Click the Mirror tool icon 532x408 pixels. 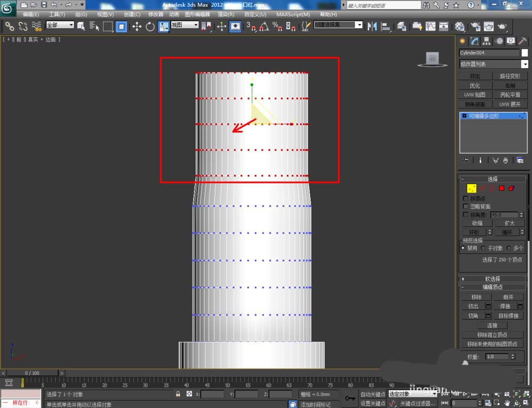pyautogui.click(x=372, y=26)
